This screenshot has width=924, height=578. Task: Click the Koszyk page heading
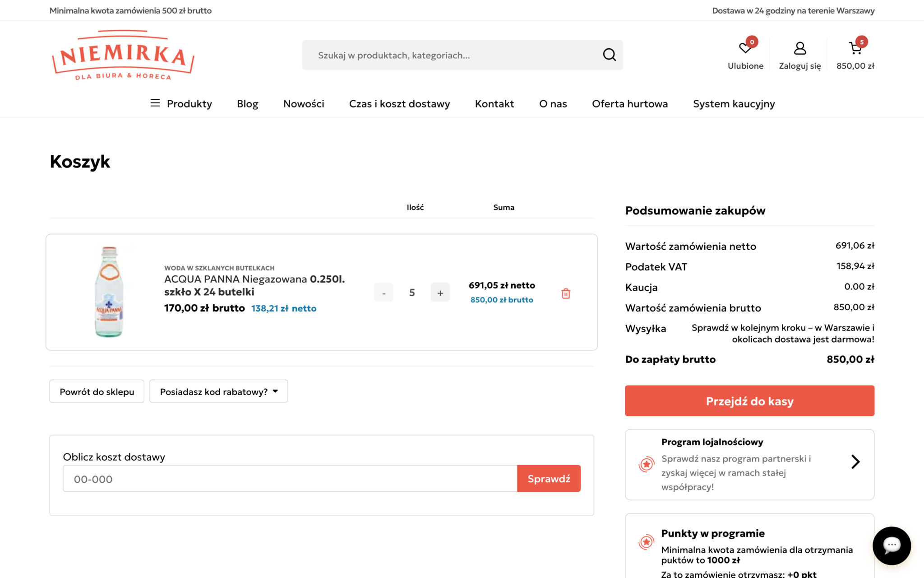(x=80, y=162)
